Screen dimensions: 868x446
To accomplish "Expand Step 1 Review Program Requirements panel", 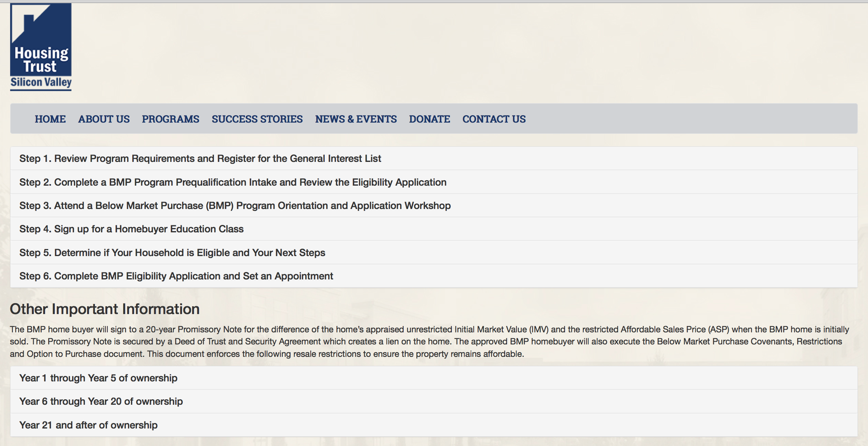I will (x=200, y=158).
